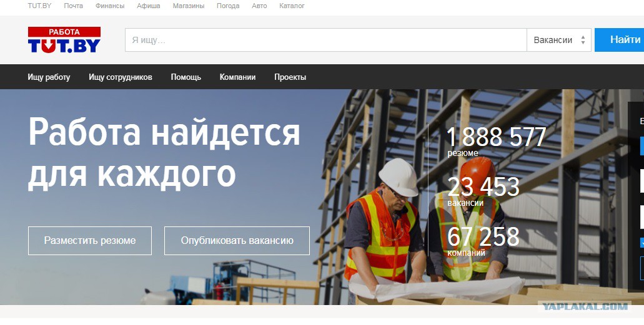Go to Компании in navigation bar
The width and height of the screenshot is (644, 325).
coord(237,77)
